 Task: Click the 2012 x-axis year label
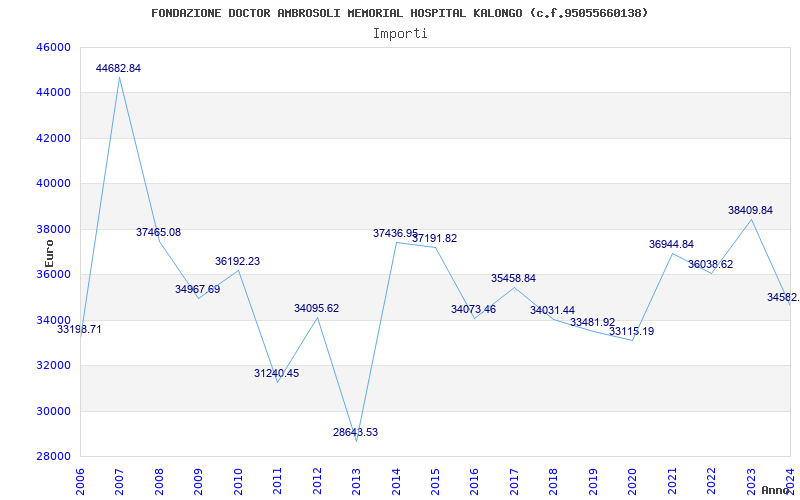coord(316,482)
